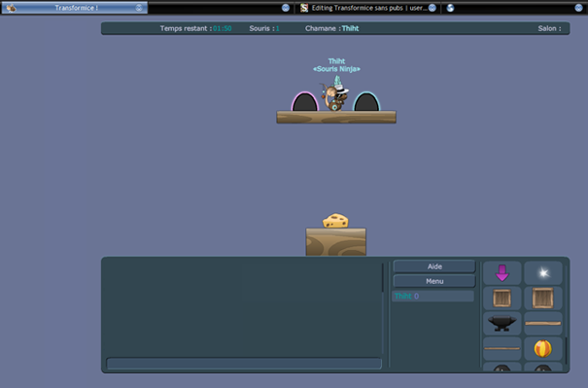Image resolution: width=588 pixels, height=388 pixels.
Task: Click the pink-outlined mouse hole
Action: [x=305, y=101]
